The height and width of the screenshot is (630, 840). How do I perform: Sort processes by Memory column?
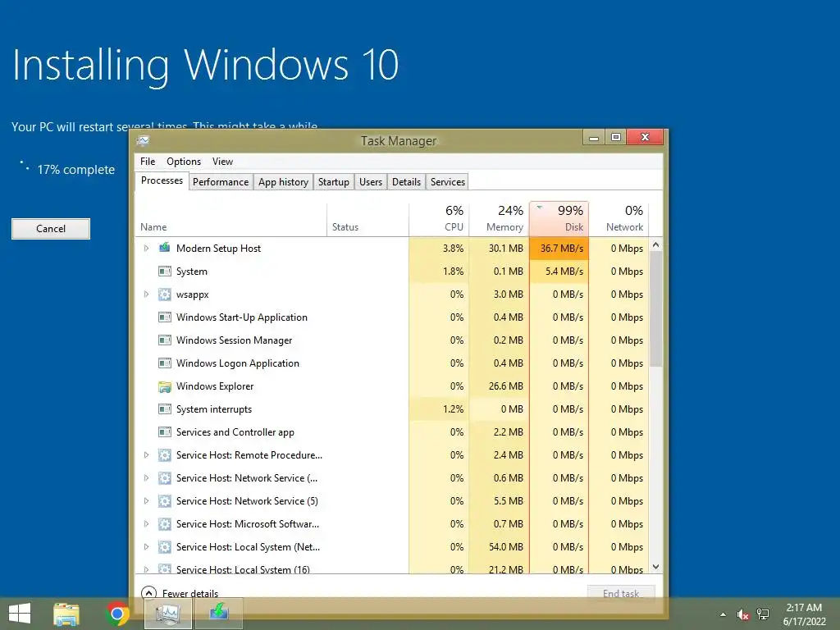pyautogui.click(x=500, y=220)
